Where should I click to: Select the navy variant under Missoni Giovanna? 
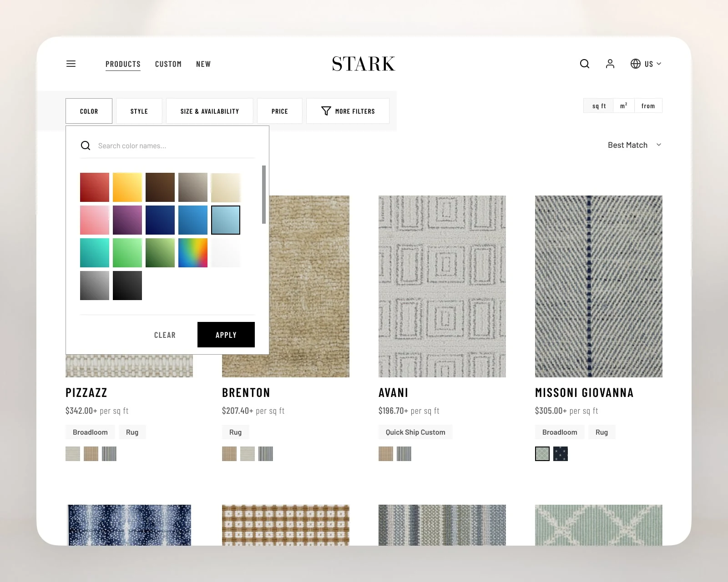[x=561, y=454]
